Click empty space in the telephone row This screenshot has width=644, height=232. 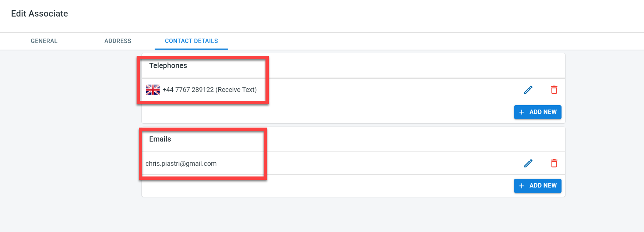(368, 90)
